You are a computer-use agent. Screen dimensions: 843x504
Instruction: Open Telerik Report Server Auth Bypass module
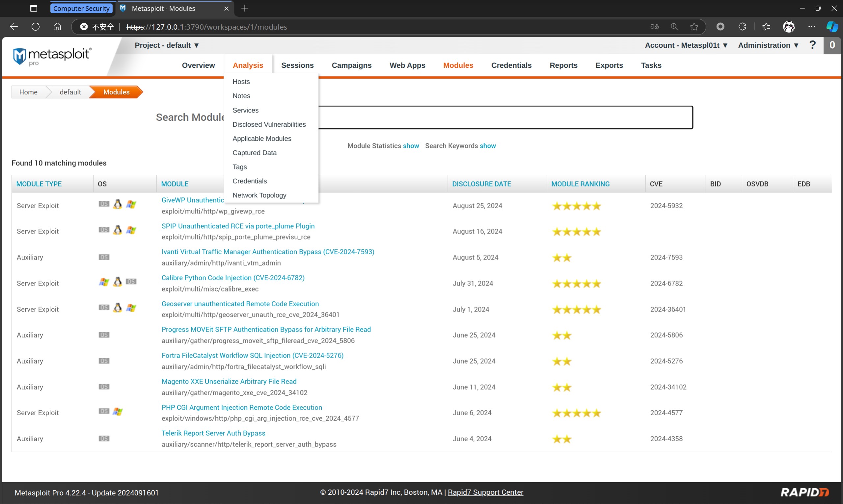click(213, 433)
